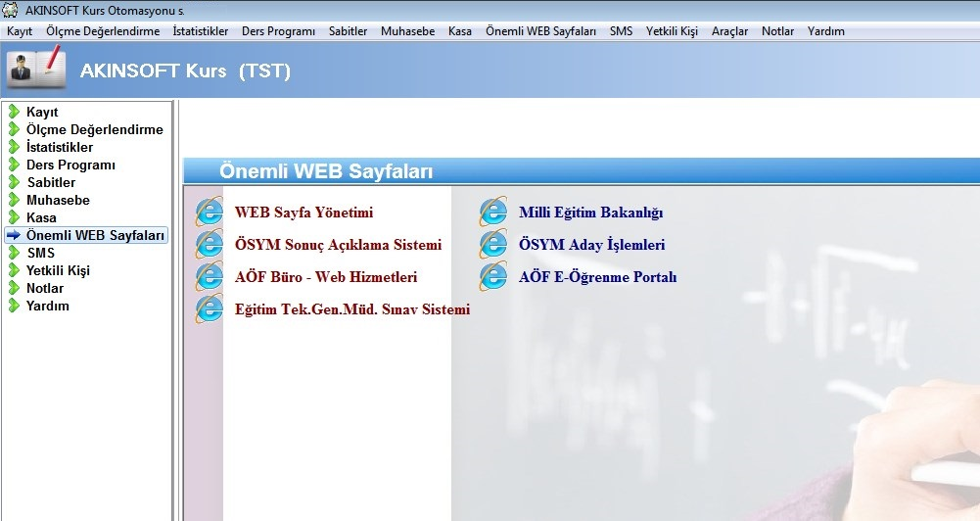The height and width of the screenshot is (521, 980).
Task: Click the green arrow icon next to Yardım in sidebar
Action: pos(14,306)
